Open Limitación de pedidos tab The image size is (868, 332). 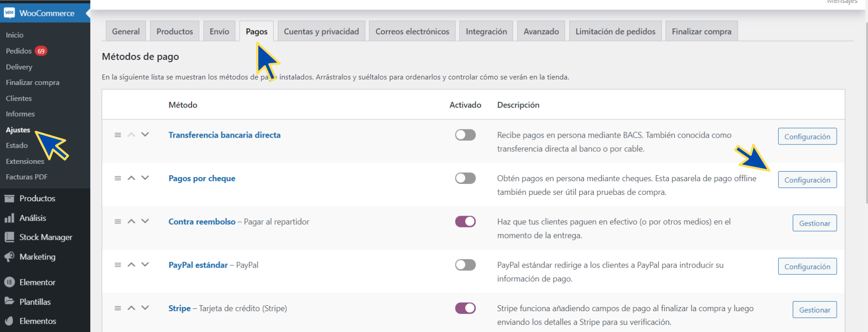point(616,31)
